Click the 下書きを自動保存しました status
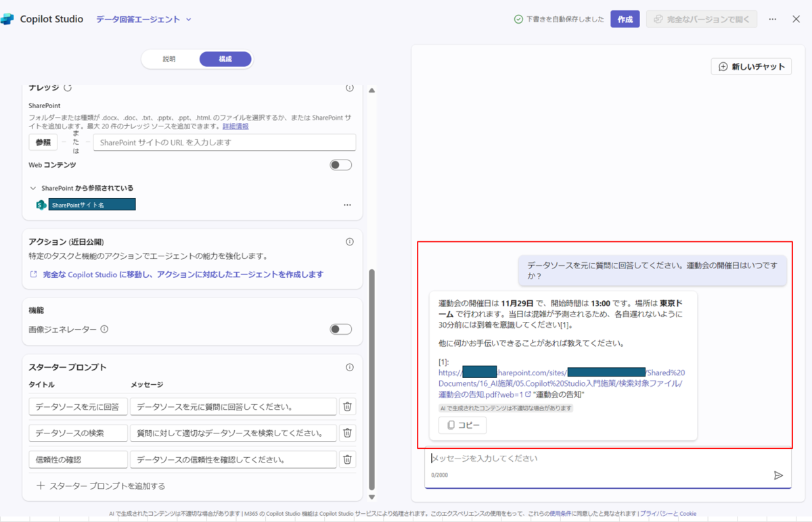The height and width of the screenshot is (522, 812). pos(559,20)
